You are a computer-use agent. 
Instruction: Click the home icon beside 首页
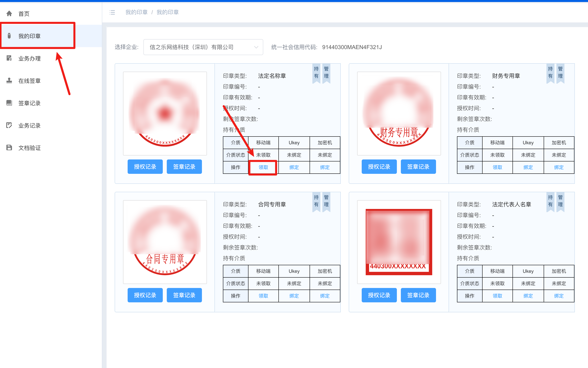tap(9, 13)
